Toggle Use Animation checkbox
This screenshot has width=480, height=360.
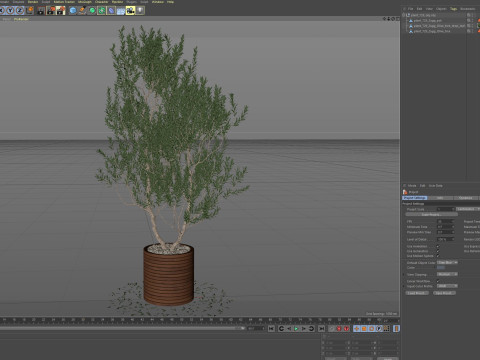[x=438, y=246]
